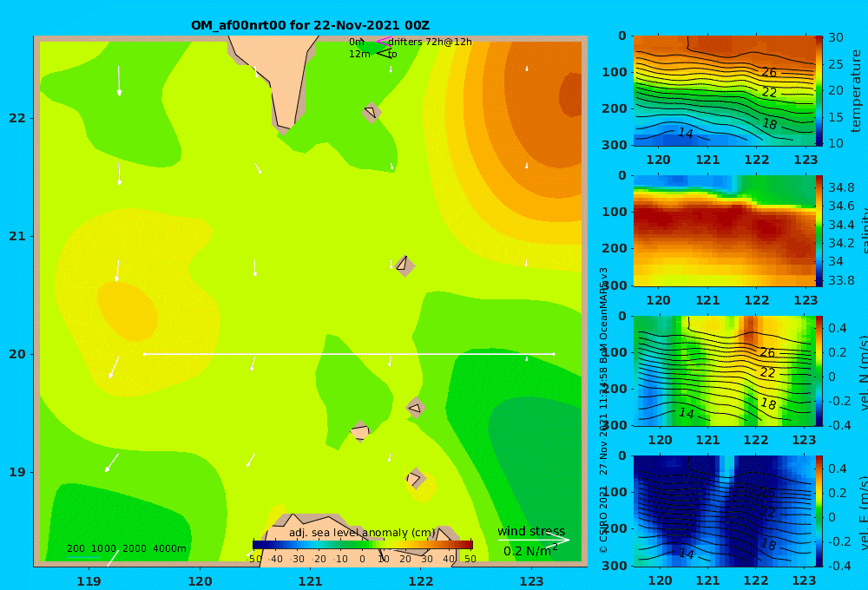The image size is (868, 590).
Task: Click the 14 contour label in temperature panel
Action: [x=686, y=133]
